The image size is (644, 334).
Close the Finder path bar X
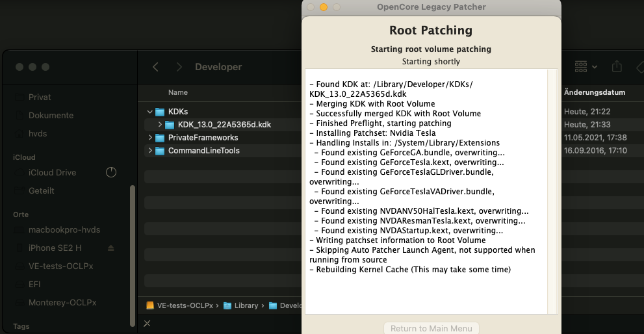pos(147,323)
